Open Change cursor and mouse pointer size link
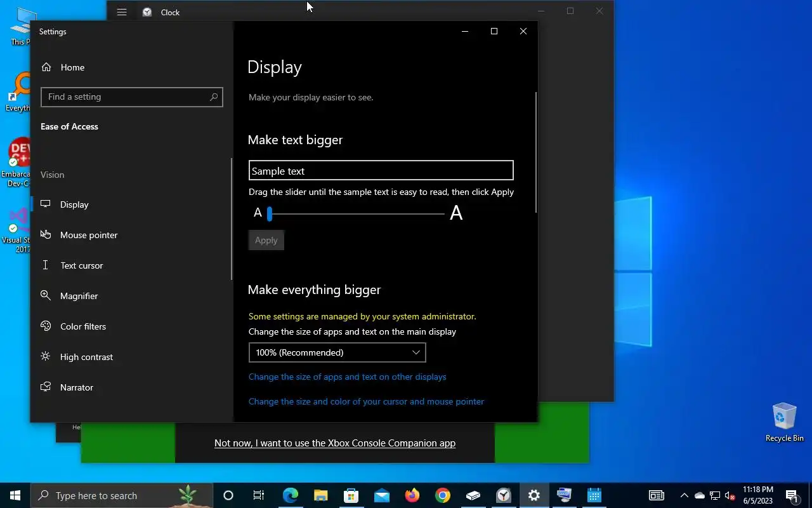The image size is (812, 508). tap(366, 401)
